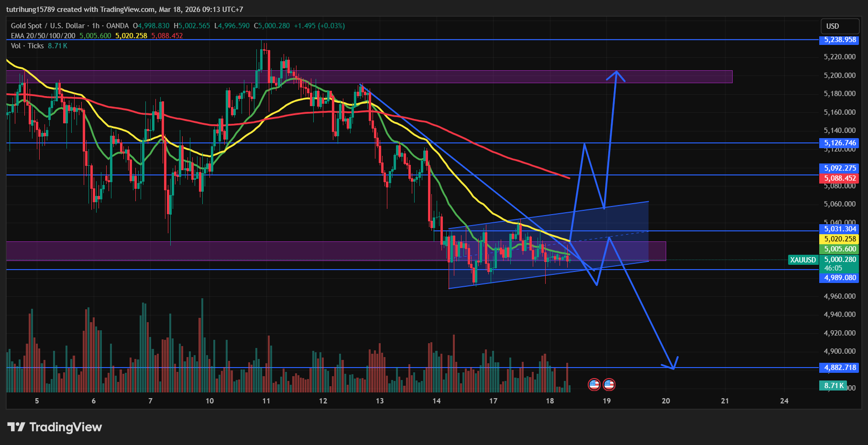Click the 5,000.280 current price label
This screenshot has width=868, height=445.
coord(840,260)
